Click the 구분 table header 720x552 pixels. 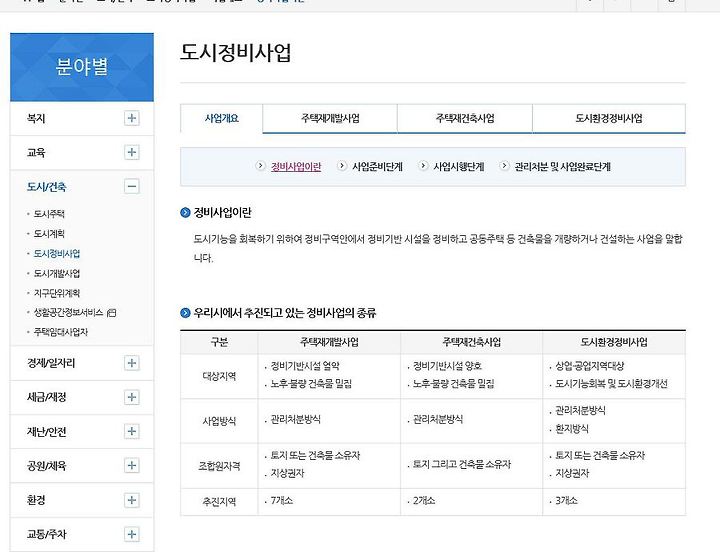pos(219,342)
